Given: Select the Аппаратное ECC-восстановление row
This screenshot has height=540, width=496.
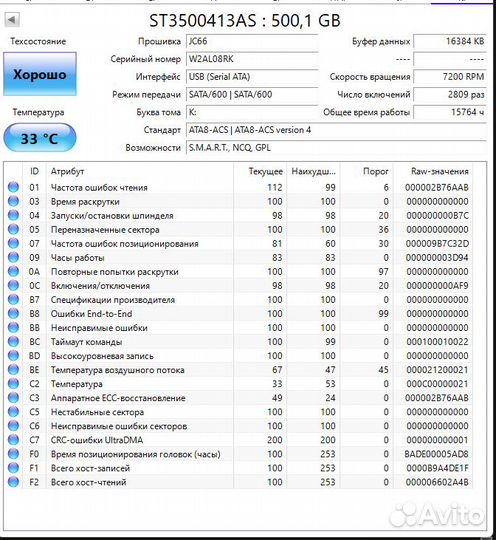Looking at the screenshot, I should 238,398.
